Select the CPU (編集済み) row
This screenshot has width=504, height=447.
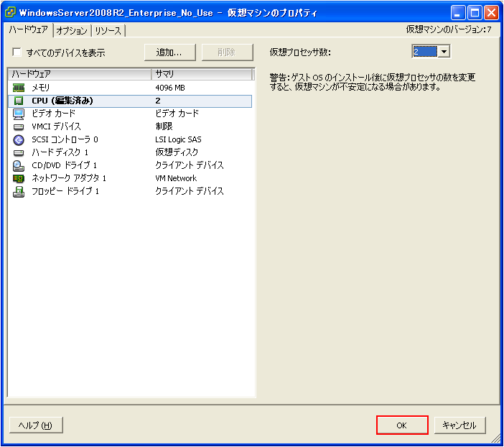tap(130, 101)
